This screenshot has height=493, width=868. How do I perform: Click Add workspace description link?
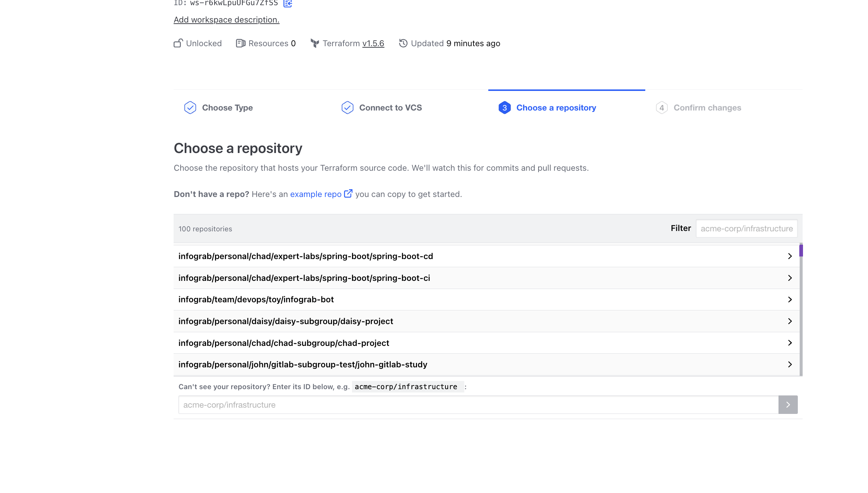pos(226,20)
